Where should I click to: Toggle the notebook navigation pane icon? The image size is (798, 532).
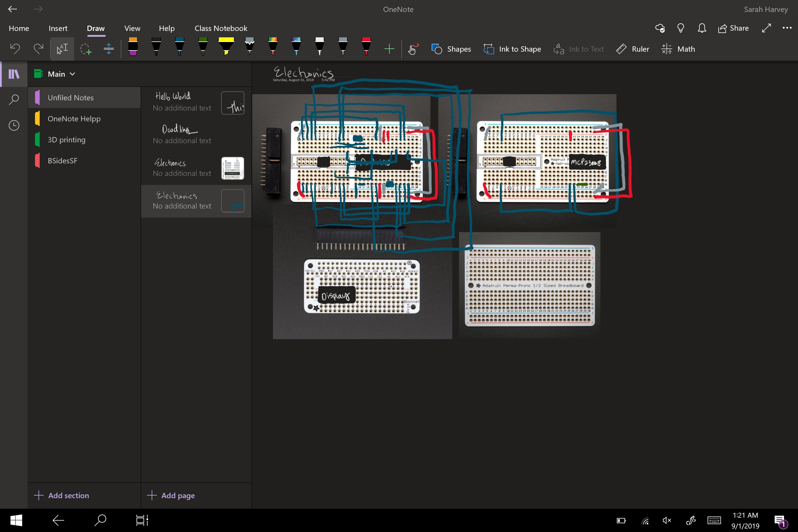(14, 74)
